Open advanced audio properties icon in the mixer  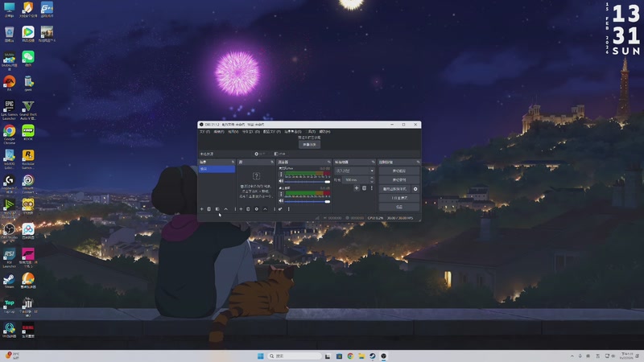[280, 209]
